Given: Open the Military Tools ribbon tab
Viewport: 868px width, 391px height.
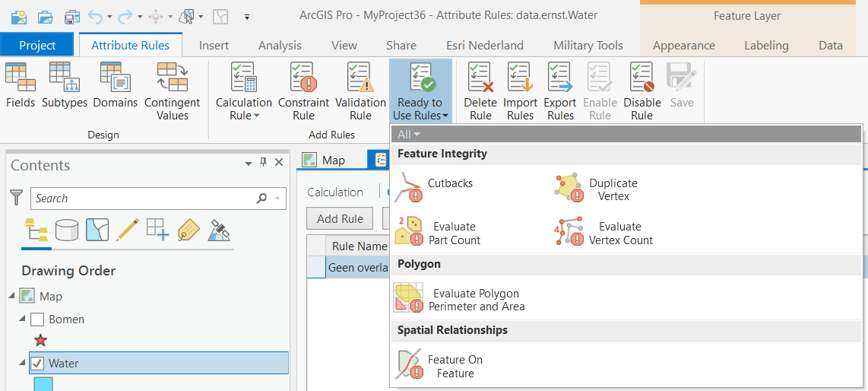Looking at the screenshot, I should (x=588, y=46).
